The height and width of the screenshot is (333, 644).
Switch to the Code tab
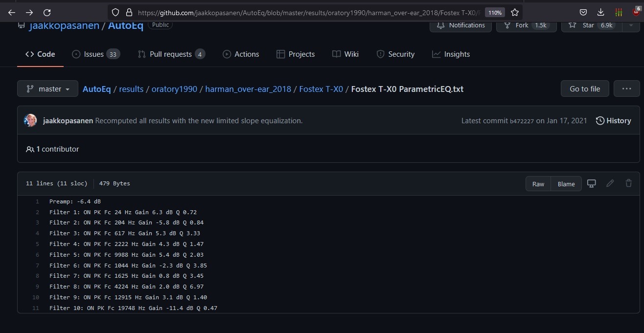point(40,54)
